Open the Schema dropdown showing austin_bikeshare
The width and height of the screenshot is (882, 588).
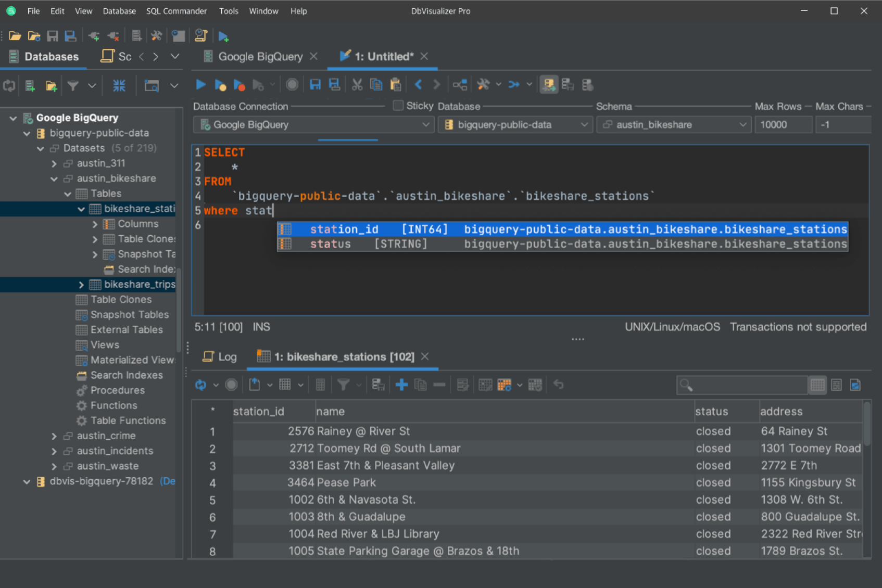(x=674, y=125)
